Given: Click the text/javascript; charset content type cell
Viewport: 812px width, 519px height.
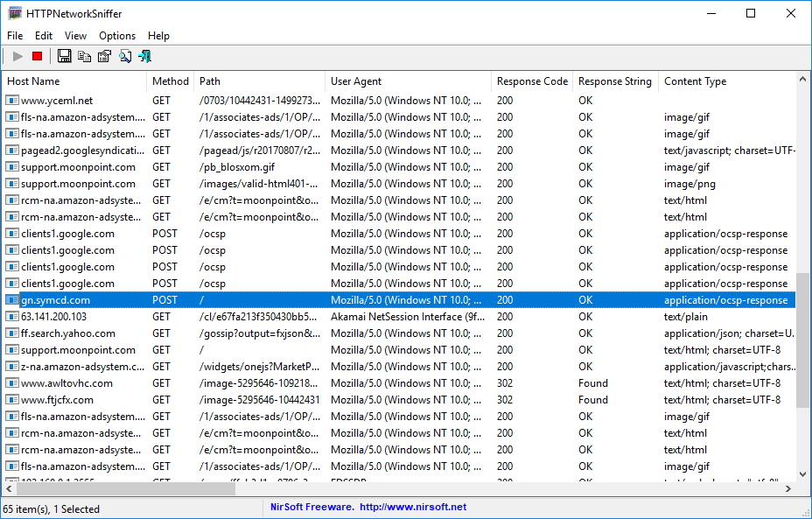Looking at the screenshot, I should tap(730, 151).
